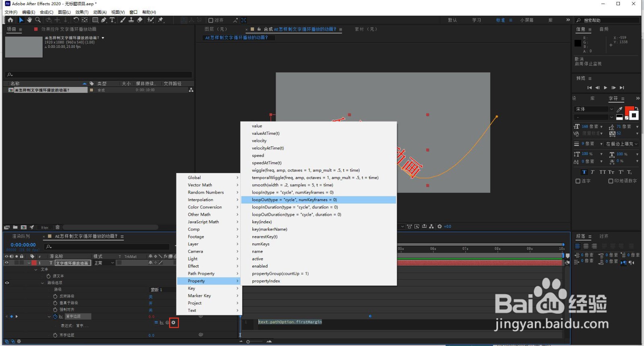Viewport: 644px width, 346px height.
Task: Click the first frame preview button
Action: click(589, 88)
